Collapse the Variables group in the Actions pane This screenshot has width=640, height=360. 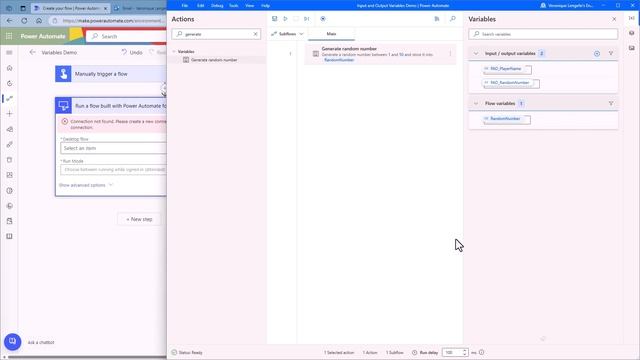174,51
